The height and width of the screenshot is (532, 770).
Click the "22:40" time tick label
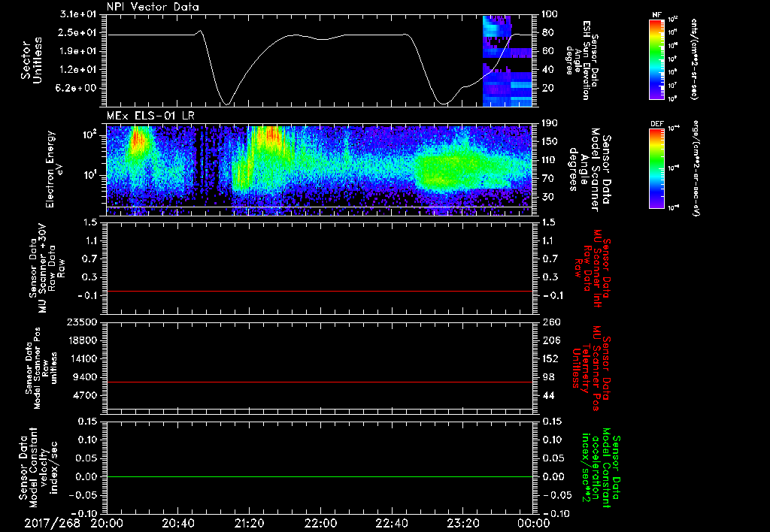pos(391,523)
